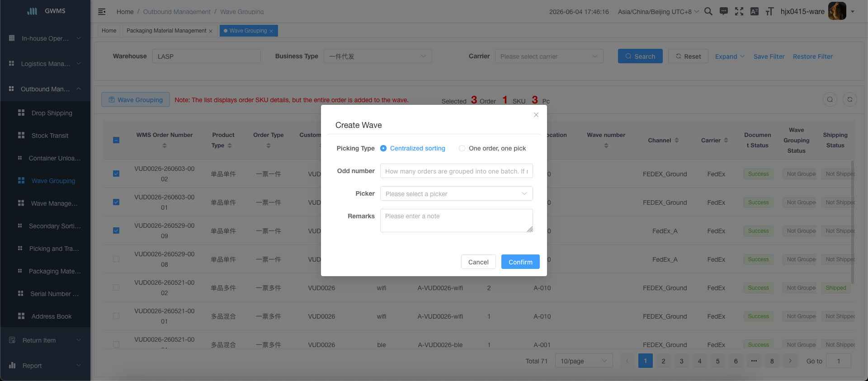Image resolution: width=868 pixels, height=381 pixels.
Task: Open the language translation icon
Action: [x=755, y=11]
